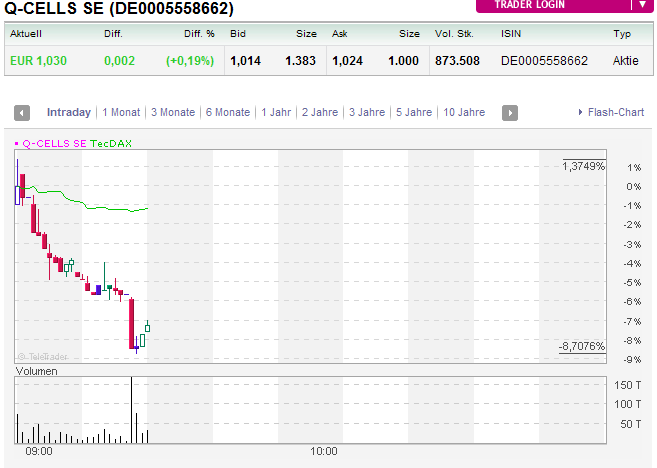657x468 pixels.
Task: Click the percentage change (+0,19%)
Action: click(x=190, y=61)
